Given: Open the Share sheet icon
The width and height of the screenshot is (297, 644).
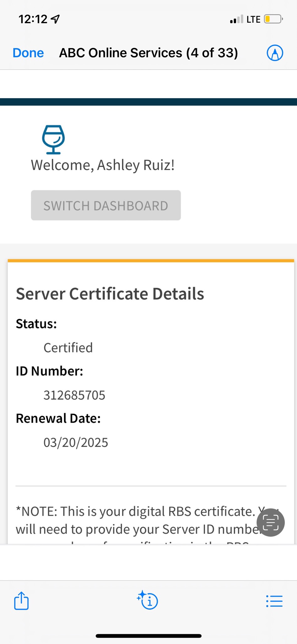Looking at the screenshot, I should [x=21, y=601].
